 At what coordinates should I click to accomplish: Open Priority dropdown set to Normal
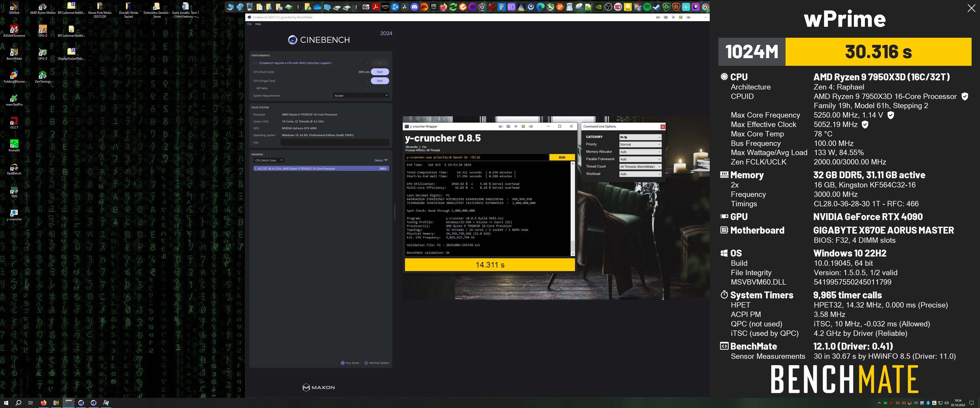point(640,145)
